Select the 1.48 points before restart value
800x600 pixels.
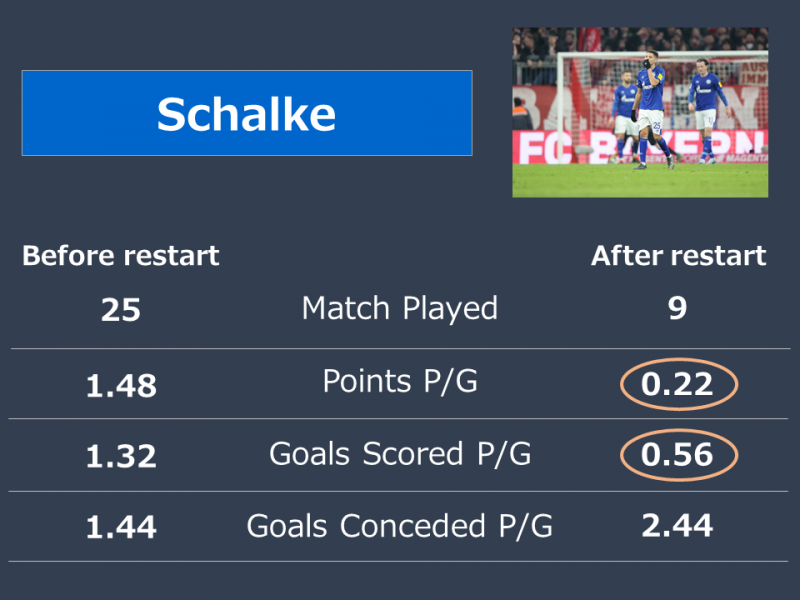[121, 385]
